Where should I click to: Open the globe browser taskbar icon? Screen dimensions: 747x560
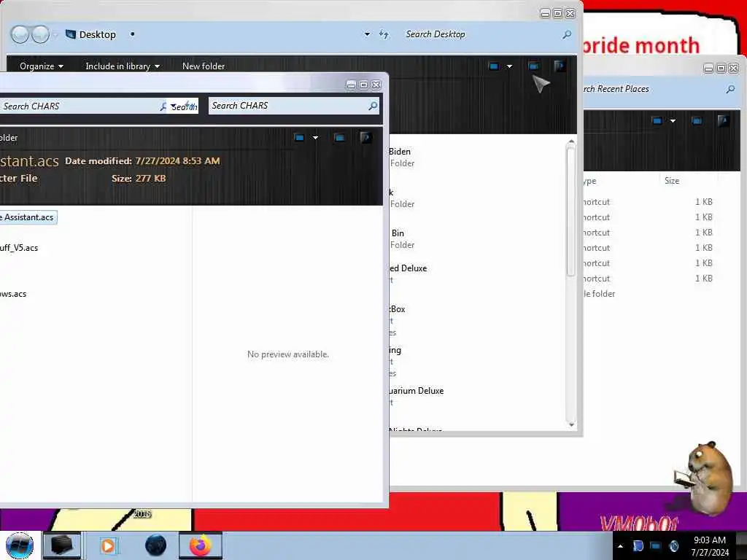click(x=155, y=545)
